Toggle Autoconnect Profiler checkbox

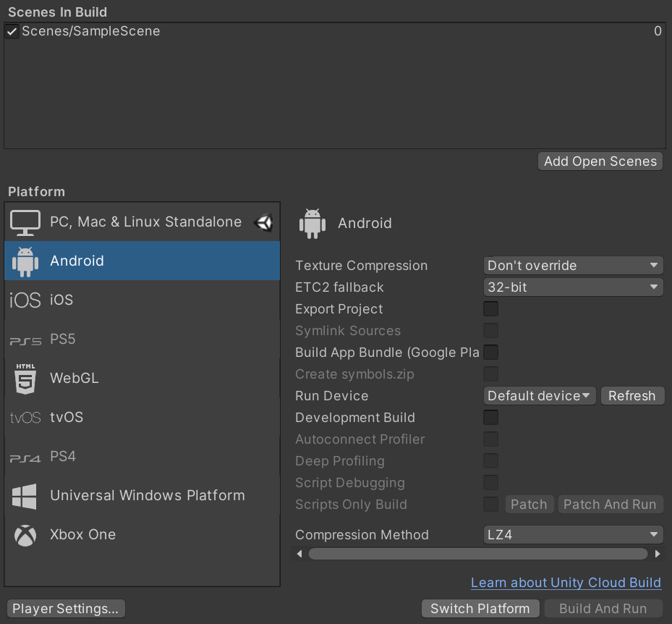[x=490, y=439]
